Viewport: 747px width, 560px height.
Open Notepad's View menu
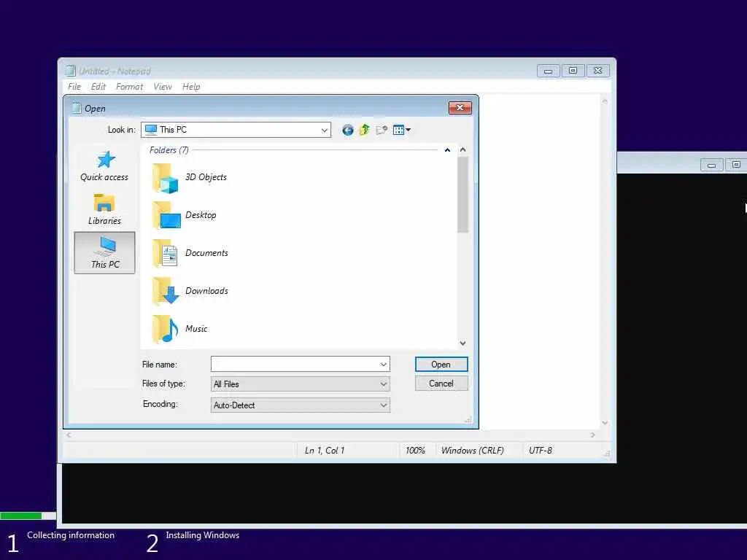pos(163,87)
